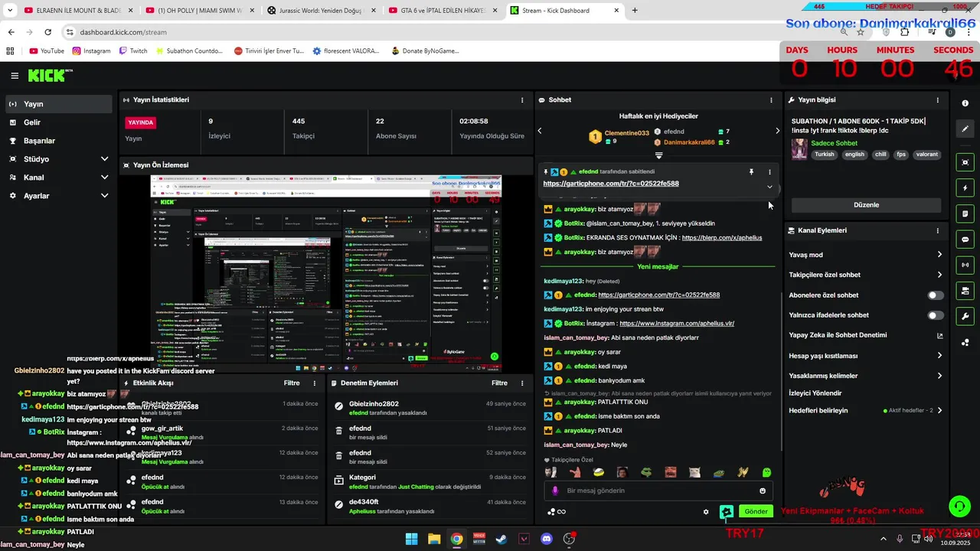The height and width of the screenshot is (551, 980).
Task: Click the Düzenle button
Action: 866,205
